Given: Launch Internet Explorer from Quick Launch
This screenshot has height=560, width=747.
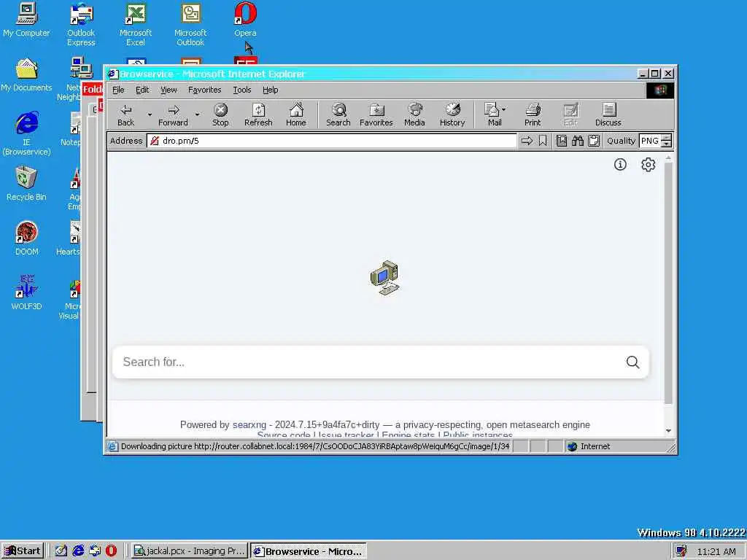Looking at the screenshot, I should 78,551.
